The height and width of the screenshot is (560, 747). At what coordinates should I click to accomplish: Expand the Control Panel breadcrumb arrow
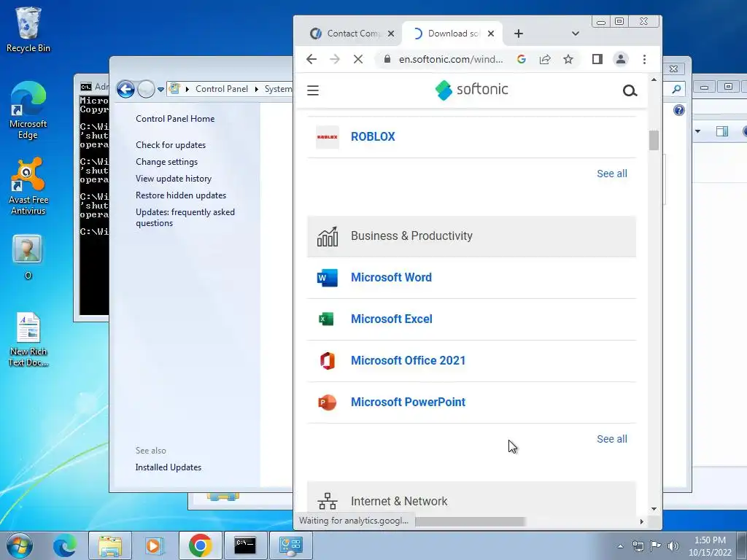(187, 89)
